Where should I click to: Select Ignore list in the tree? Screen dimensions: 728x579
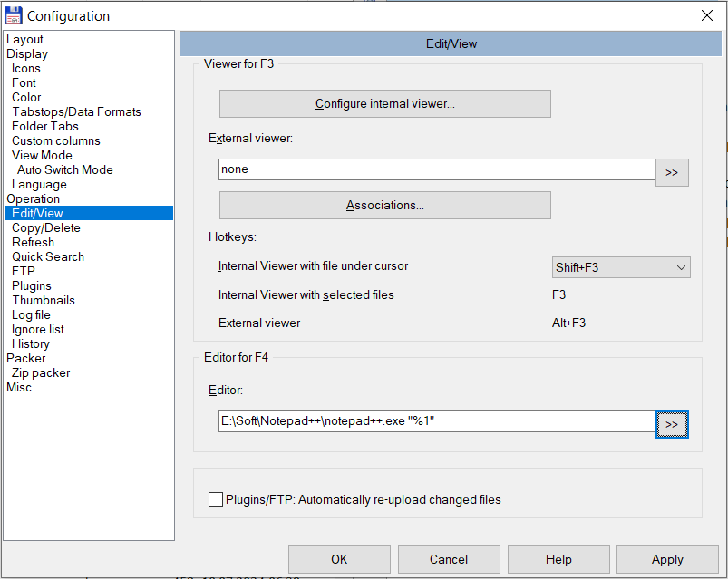38,330
